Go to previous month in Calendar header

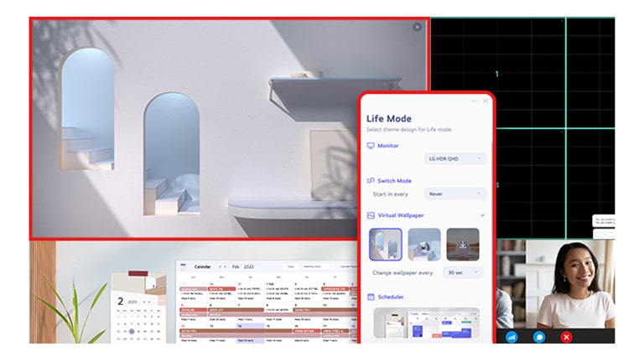pyautogui.click(x=219, y=266)
